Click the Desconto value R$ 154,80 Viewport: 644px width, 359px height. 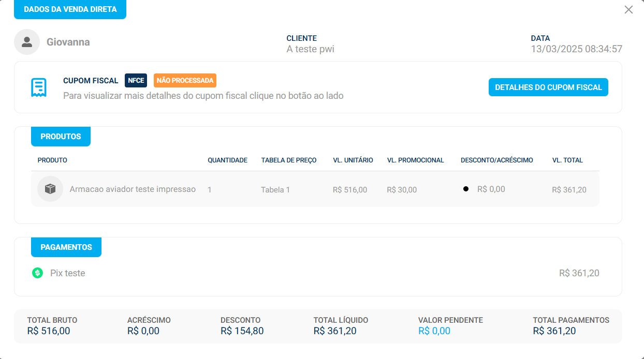click(x=242, y=331)
